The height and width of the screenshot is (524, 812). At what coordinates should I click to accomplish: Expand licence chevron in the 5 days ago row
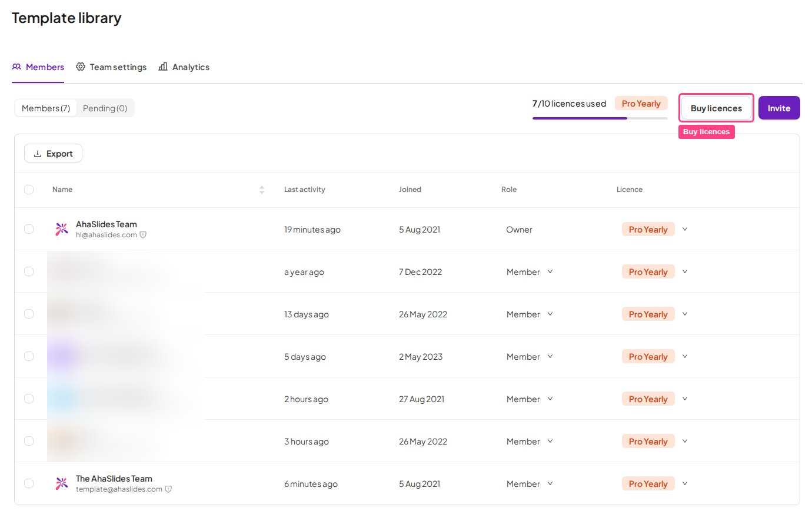click(x=685, y=356)
